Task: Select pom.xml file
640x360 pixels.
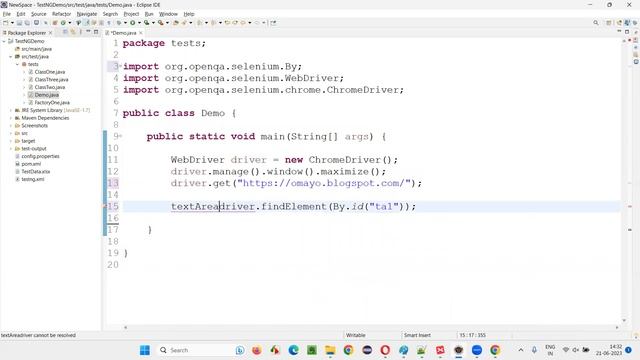Action: pyautogui.click(x=31, y=164)
